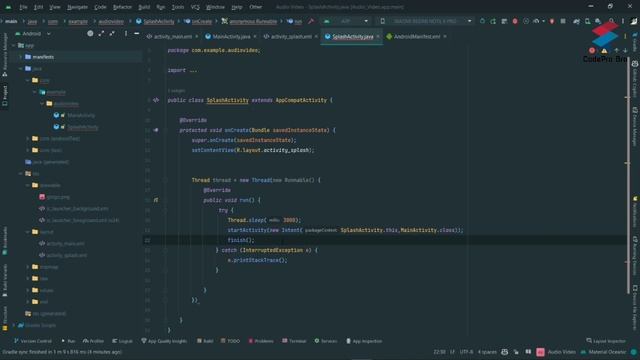
Task: Open Device Manager from the toolbar
Action: click(587, 21)
